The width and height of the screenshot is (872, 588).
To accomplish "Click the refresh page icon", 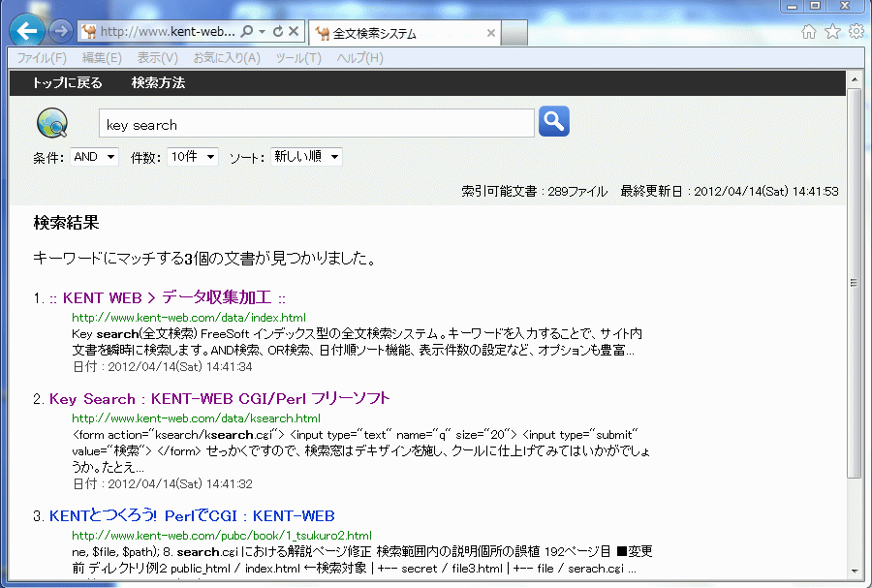I will [x=278, y=32].
